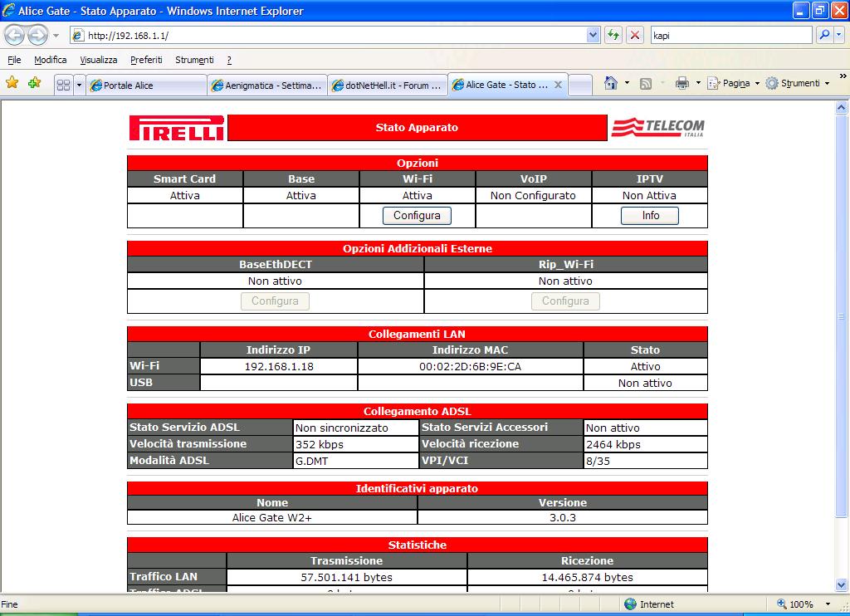Close the Alice Gate tab

click(x=558, y=85)
